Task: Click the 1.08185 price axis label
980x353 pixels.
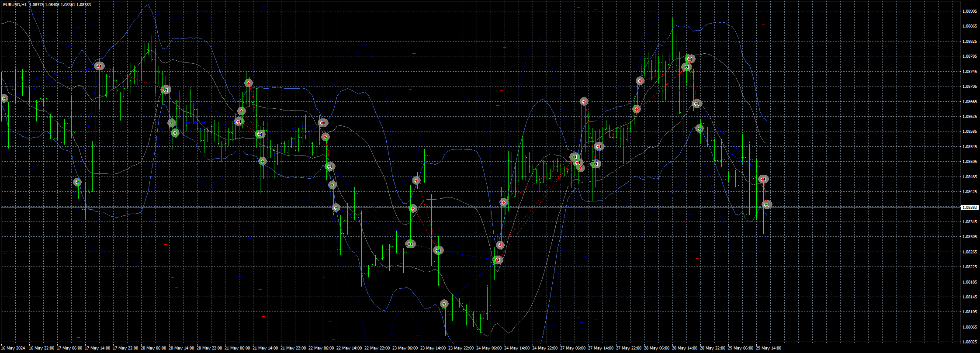Action: coord(970,282)
